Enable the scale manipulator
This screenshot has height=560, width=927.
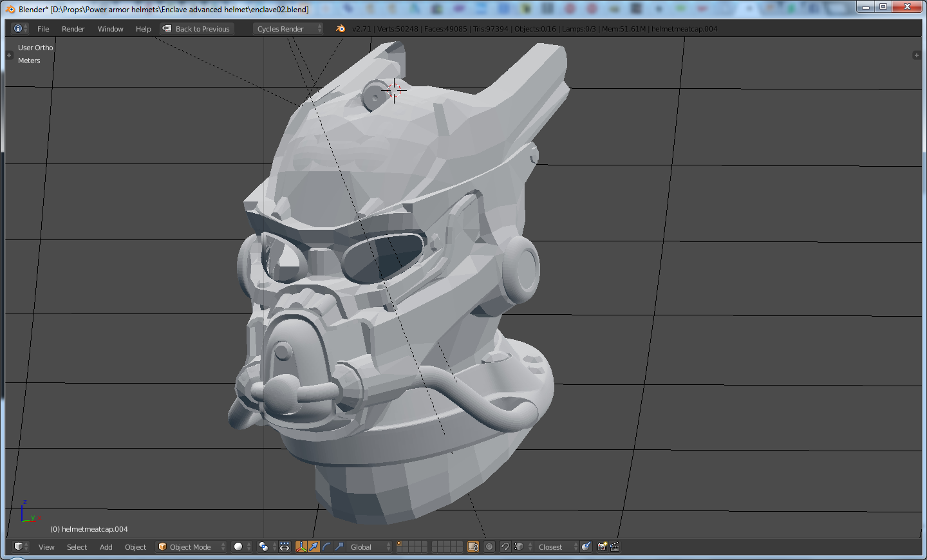pyautogui.click(x=339, y=547)
